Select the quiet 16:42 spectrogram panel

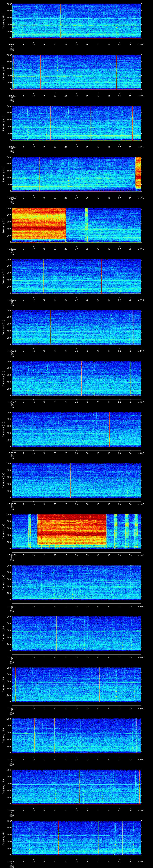(76, 583)
